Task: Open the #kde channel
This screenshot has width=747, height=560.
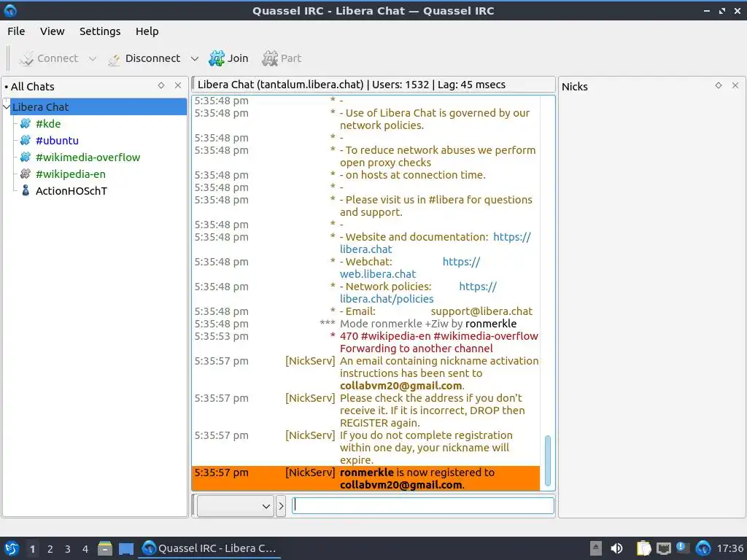Action: [x=48, y=124]
